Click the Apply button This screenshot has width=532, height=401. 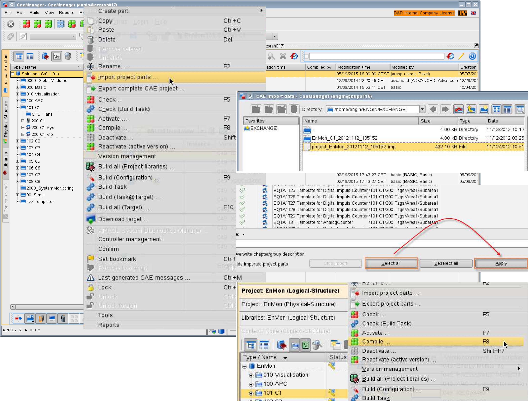tap(501, 263)
